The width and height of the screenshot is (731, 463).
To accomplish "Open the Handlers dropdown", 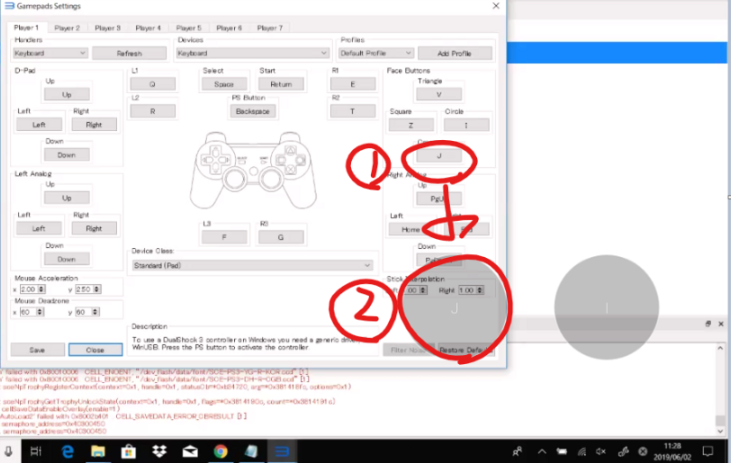I will (50, 53).
